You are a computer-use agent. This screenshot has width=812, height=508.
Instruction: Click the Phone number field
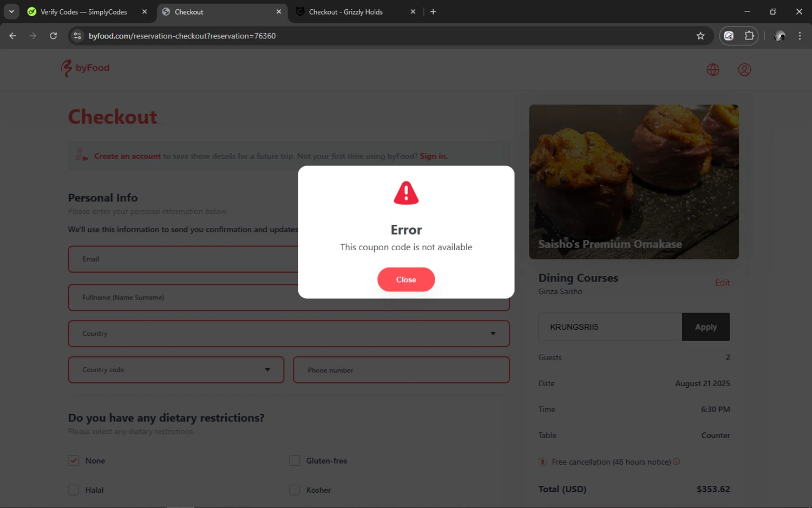coord(401,370)
